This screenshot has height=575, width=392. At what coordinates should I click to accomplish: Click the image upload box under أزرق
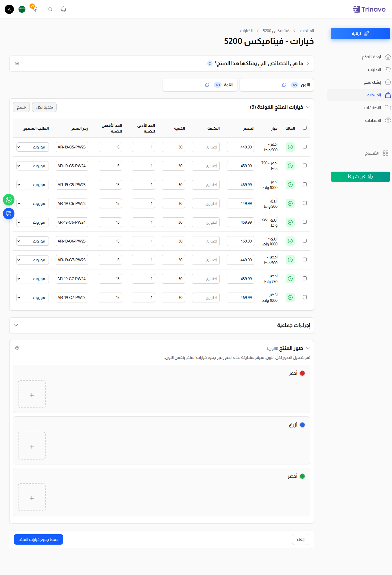pyautogui.click(x=32, y=446)
